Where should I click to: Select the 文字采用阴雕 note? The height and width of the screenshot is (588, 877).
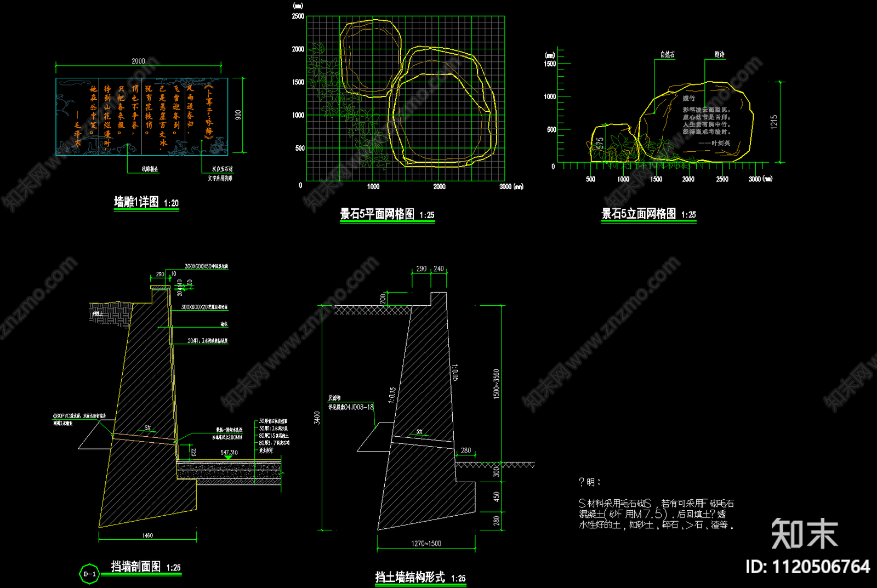coord(220,178)
